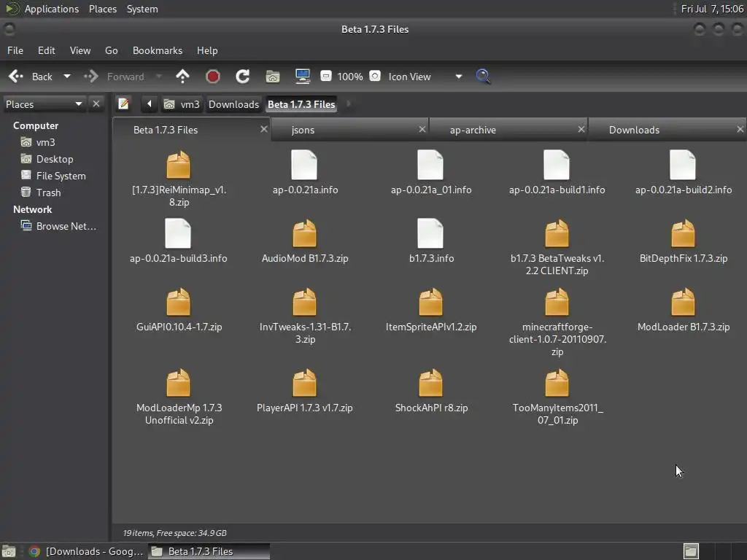The image size is (747, 560).
Task: Open the Bookmarks menu
Action: [158, 50]
